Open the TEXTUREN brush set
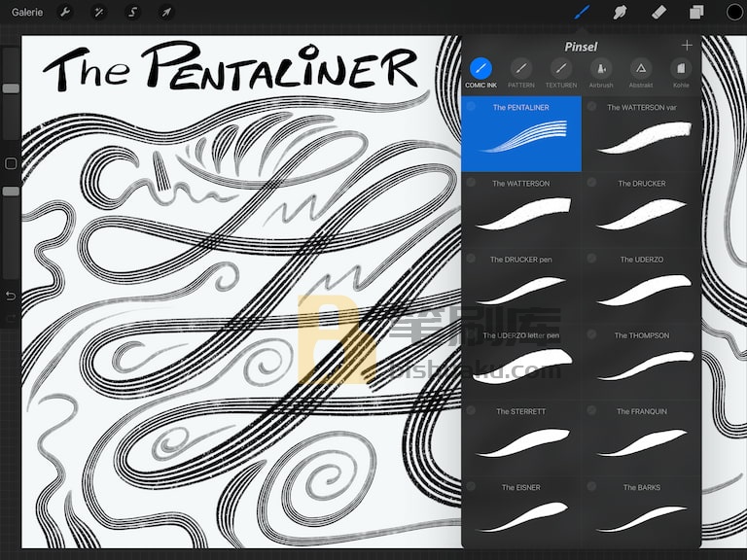 561,73
